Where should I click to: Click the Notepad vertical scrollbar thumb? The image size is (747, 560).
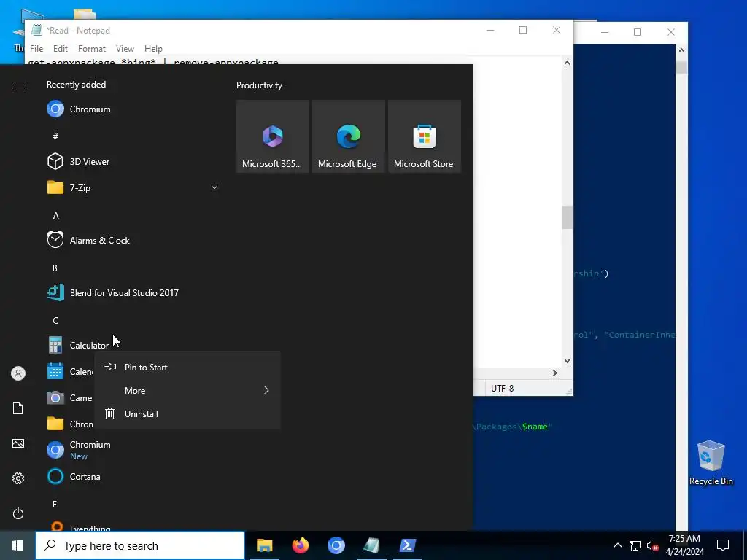(567, 217)
